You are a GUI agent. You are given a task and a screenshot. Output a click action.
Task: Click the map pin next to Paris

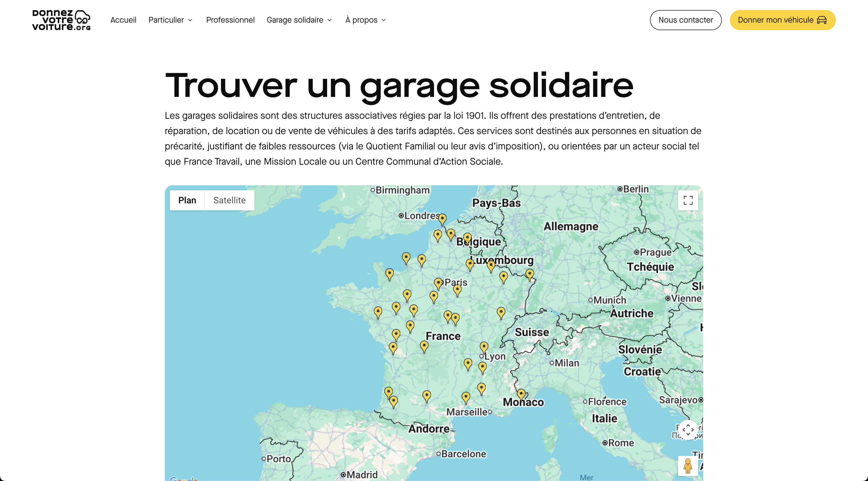click(x=438, y=283)
